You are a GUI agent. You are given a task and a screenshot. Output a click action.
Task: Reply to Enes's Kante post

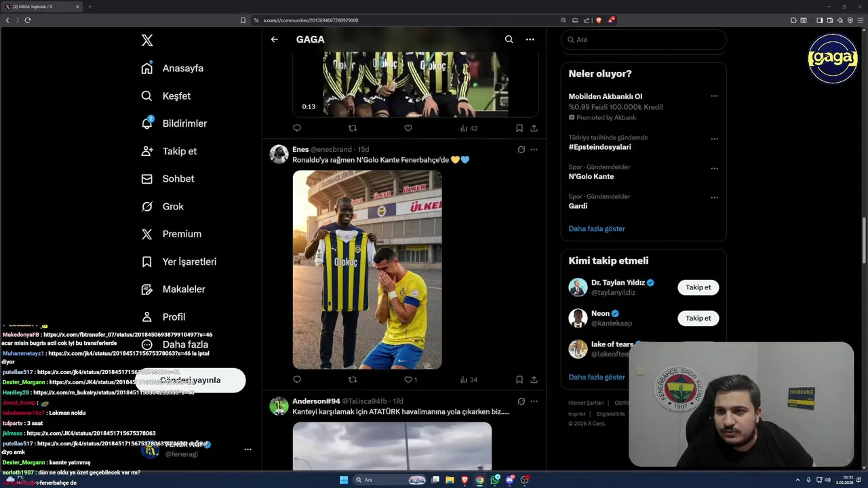pyautogui.click(x=297, y=380)
